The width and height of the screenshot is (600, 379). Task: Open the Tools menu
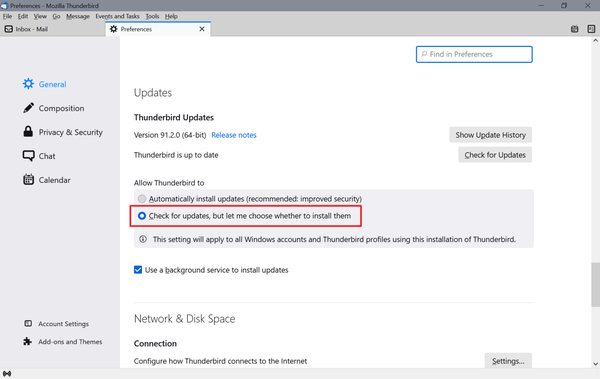click(152, 16)
